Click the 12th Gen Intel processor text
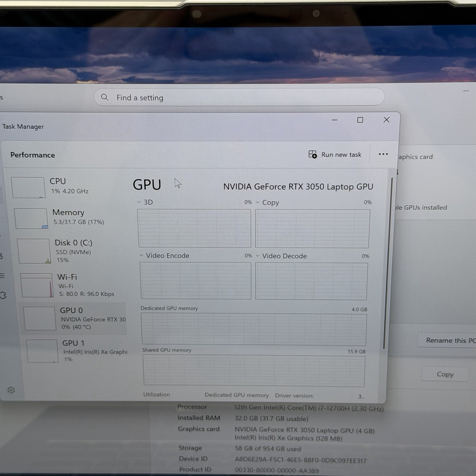Screen dimensions: 476x476 click(x=309, y=408)
